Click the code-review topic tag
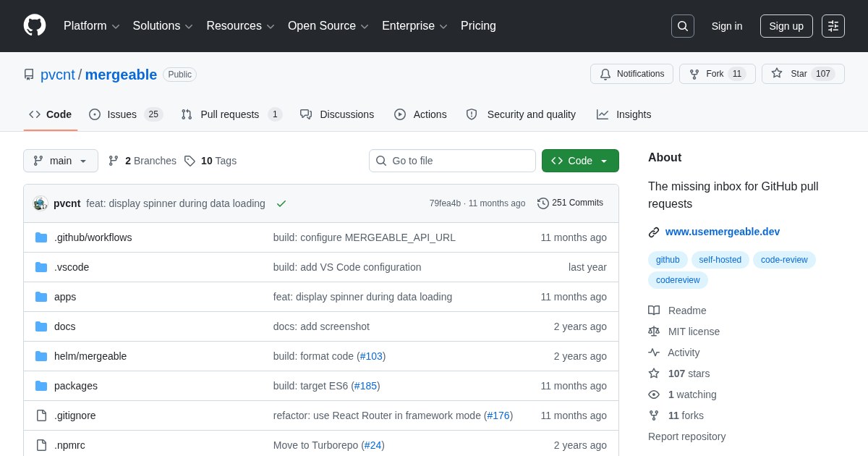Screen dimensions: 868x456 click(x=784, y=260)
